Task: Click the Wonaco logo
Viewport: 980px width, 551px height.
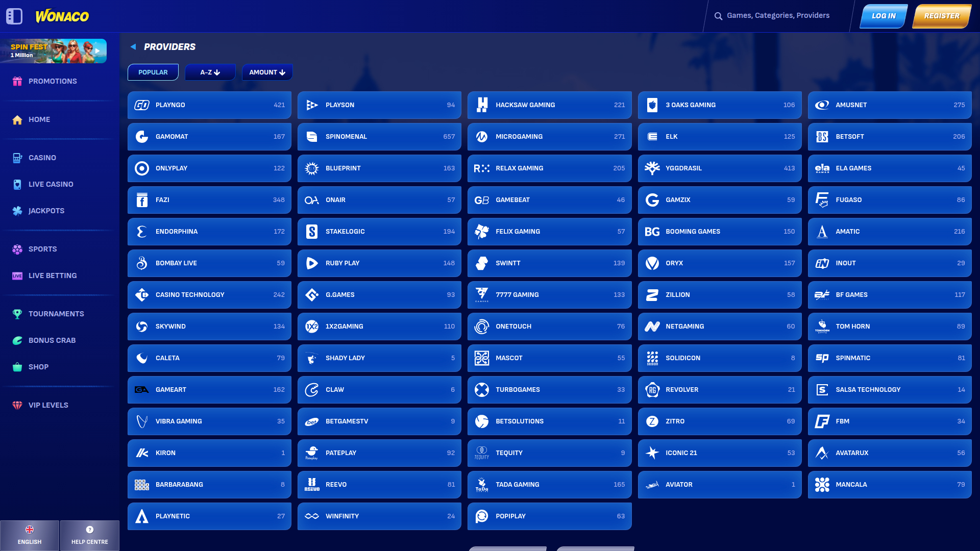Action: pos(62,16)
